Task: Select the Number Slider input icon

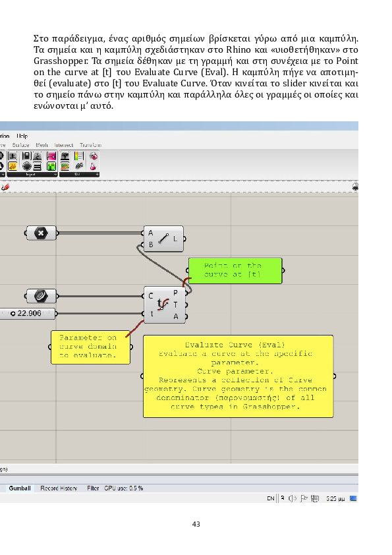Action: (13, 156)
